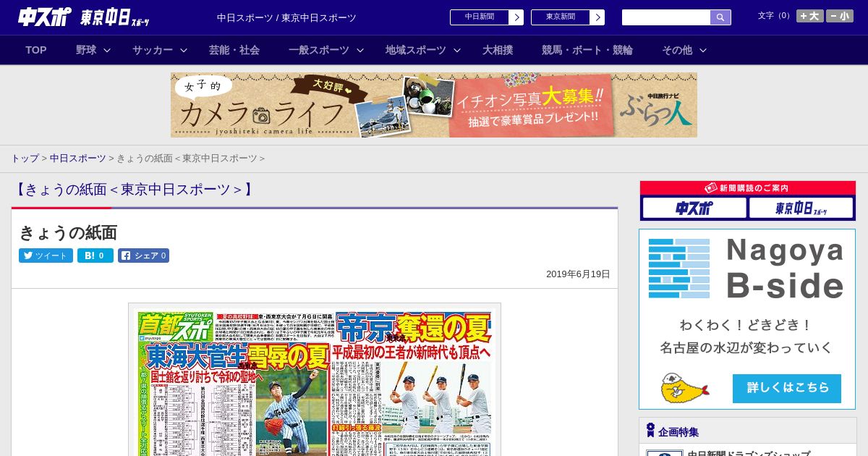Viewport: 868px width, 456px height.
Task: Go to TOP in navigation bar
Action: point(36,50)
